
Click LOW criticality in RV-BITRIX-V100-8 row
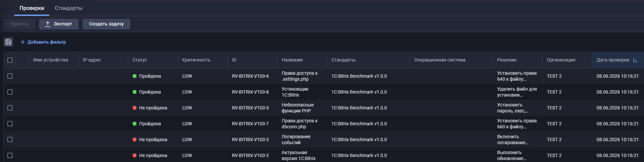click(187, 92)
